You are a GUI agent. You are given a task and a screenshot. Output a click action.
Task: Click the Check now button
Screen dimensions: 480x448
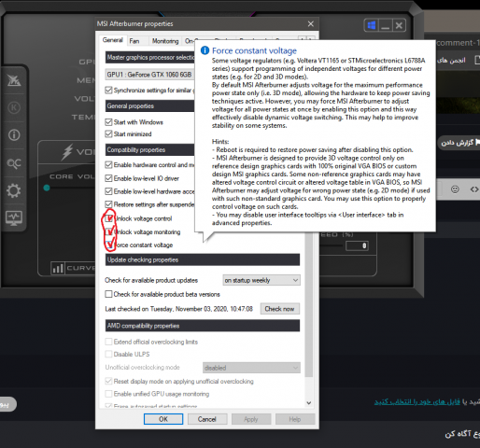(x=279, y=309)
